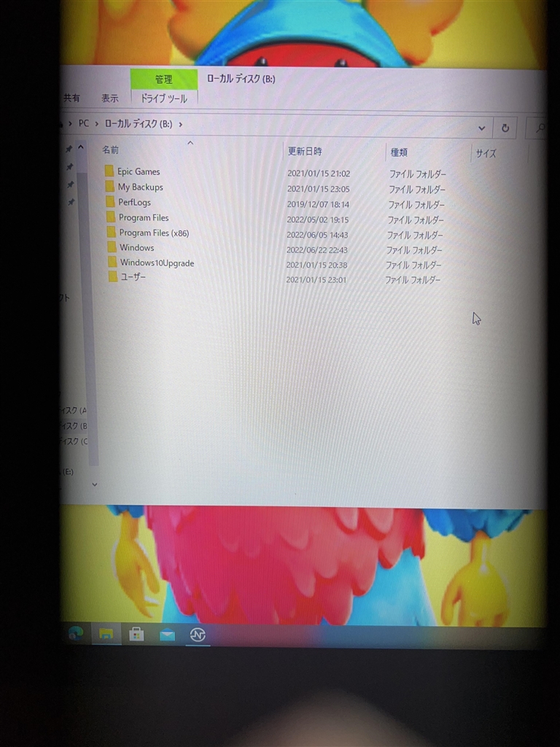This screenshot has width=560, height=747.
Task: Open Microsoft Edge from the taskbar
Action: (x=75, y=633)
